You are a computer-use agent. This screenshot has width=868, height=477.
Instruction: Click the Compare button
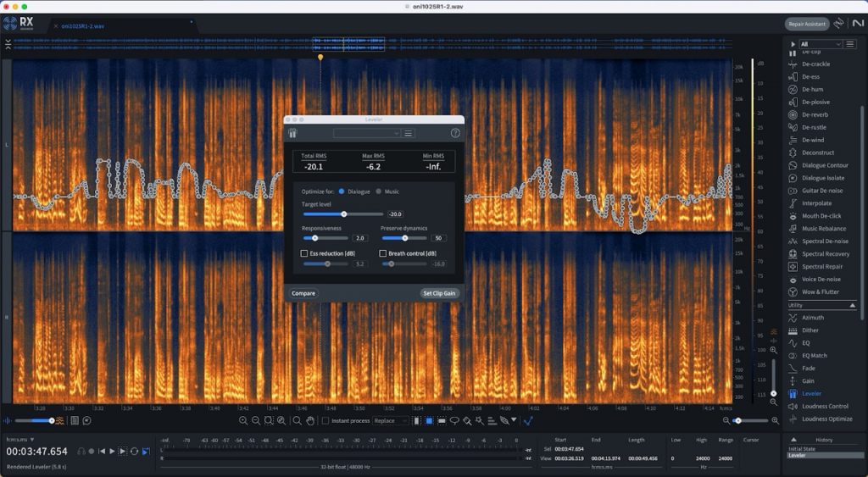[x=303, y=293]
